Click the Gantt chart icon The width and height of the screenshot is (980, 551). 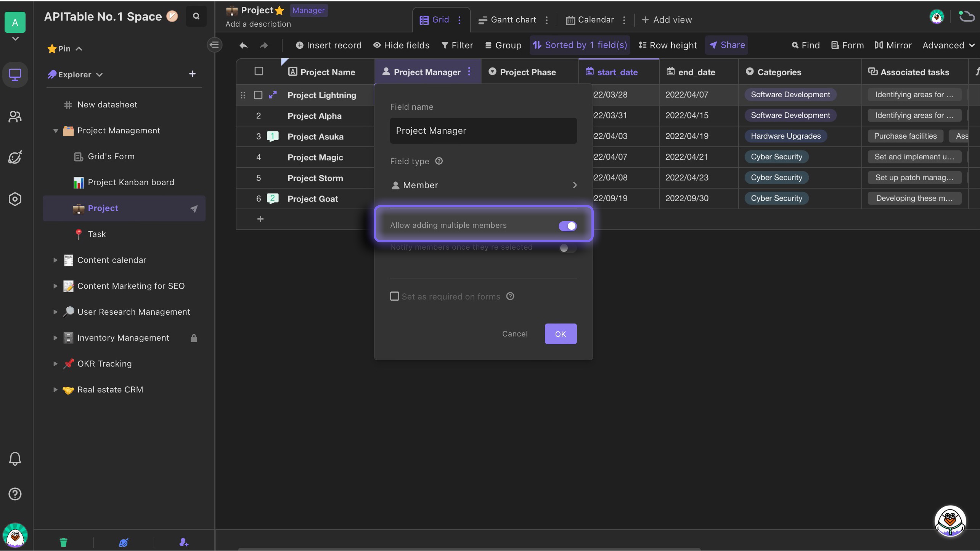[483, 20]
